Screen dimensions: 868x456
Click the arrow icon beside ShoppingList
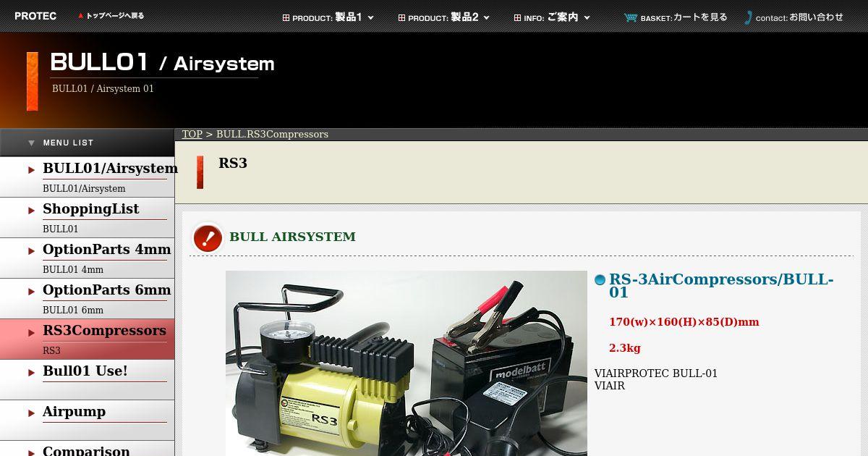(31, 211)
